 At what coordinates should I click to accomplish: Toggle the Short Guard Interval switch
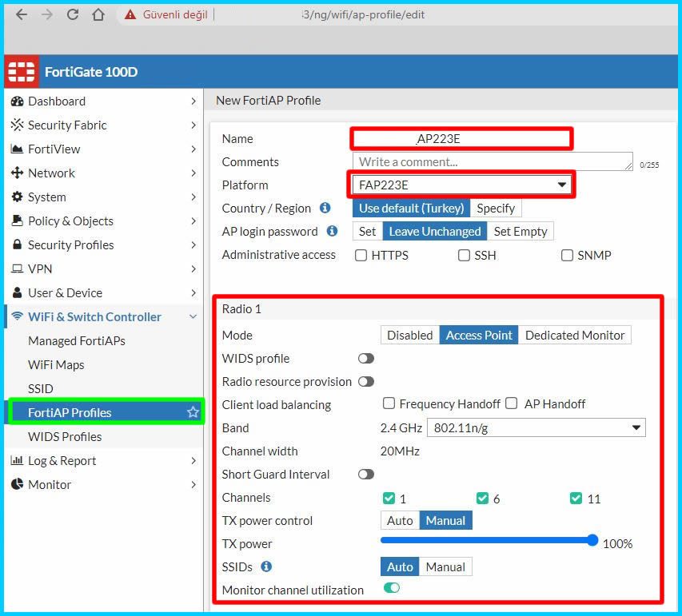coord(366,474)
